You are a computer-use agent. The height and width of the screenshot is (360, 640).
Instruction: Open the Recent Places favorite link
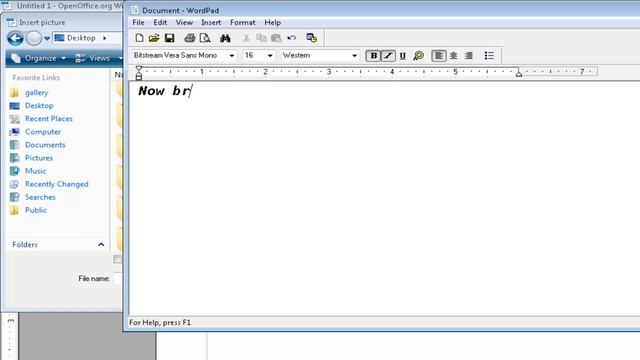[49, 119]
